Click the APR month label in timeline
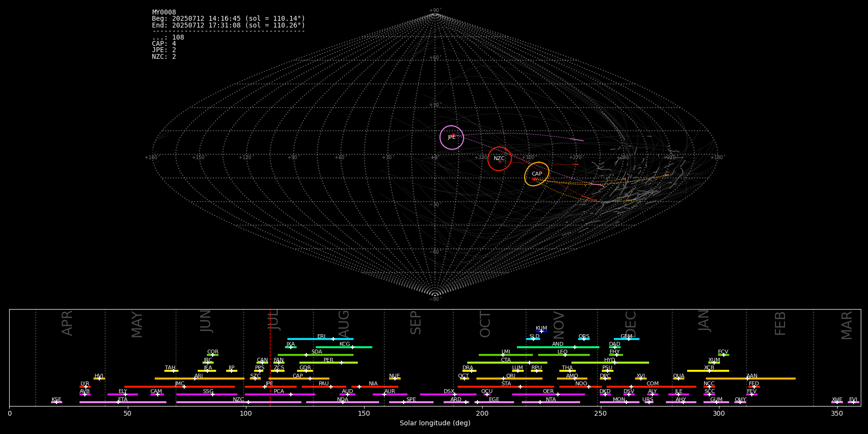This screenshot has height=434, width=868. pos(67,323)
